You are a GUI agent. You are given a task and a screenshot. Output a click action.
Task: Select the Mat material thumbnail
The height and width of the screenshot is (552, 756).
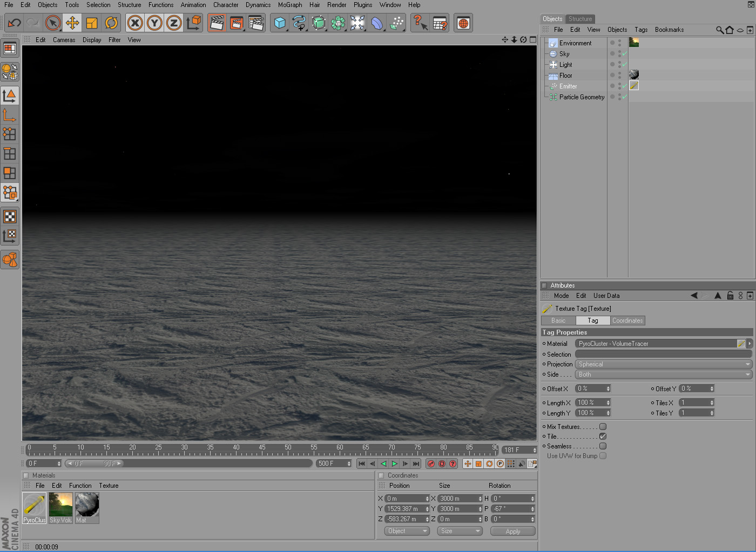click(x=87, y=508)
